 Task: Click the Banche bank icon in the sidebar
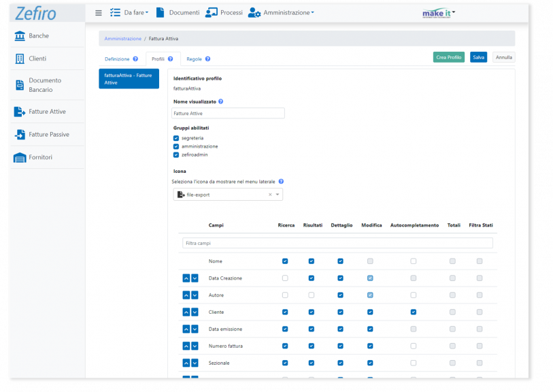[x=20, y=35]
